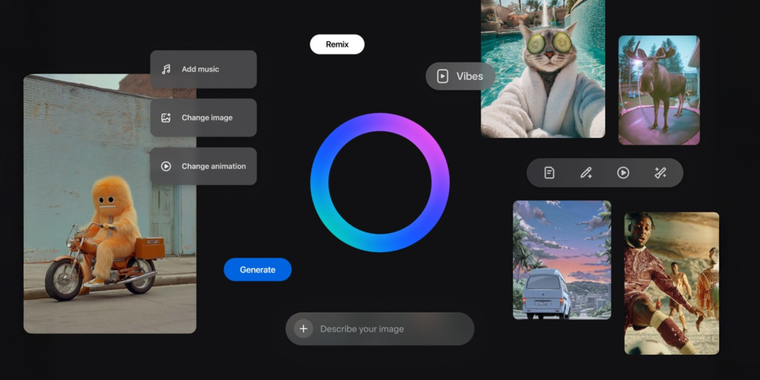
Task: Click the Generate button
Action: pyautogui.click(x=257, y=269)
